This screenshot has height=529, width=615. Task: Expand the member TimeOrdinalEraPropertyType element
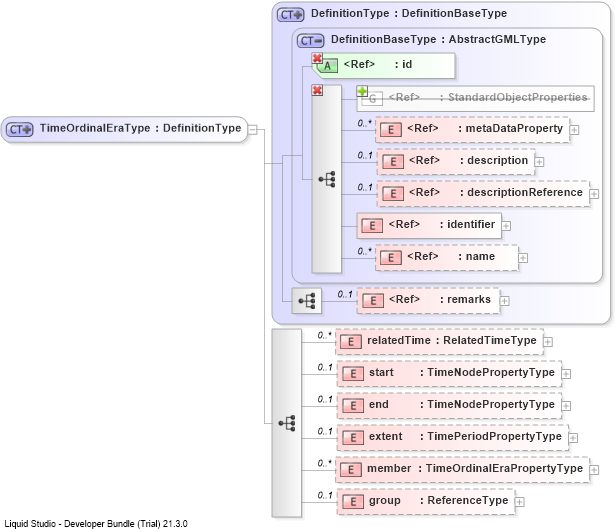tap(594, 470)
